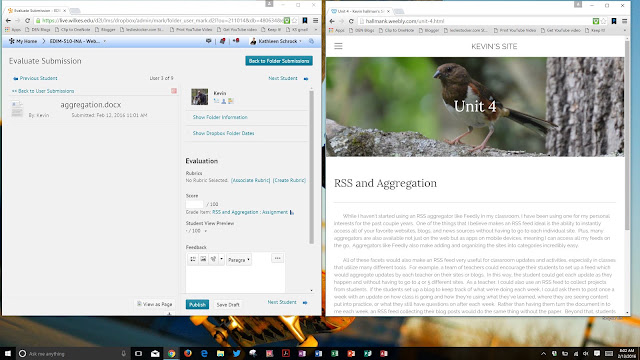Open Task View on taskbar
This screenshot has height=360, width=640.
coord(138,353)
